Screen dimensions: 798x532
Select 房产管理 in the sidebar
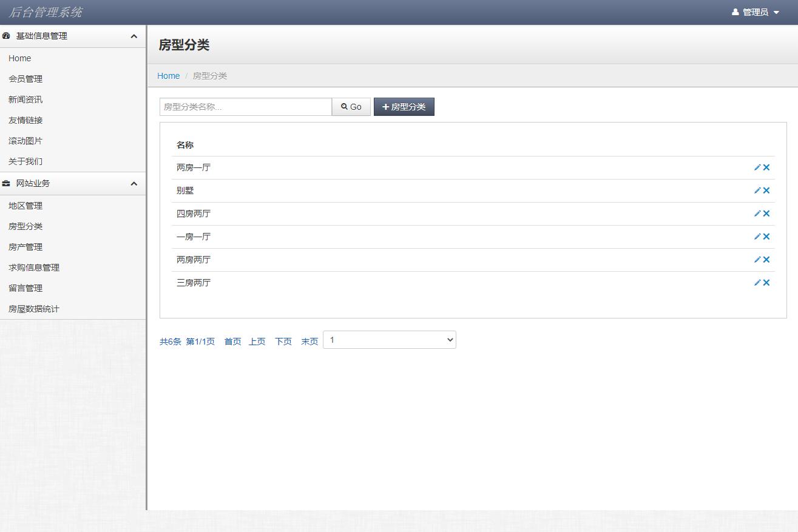pos(25,246)
